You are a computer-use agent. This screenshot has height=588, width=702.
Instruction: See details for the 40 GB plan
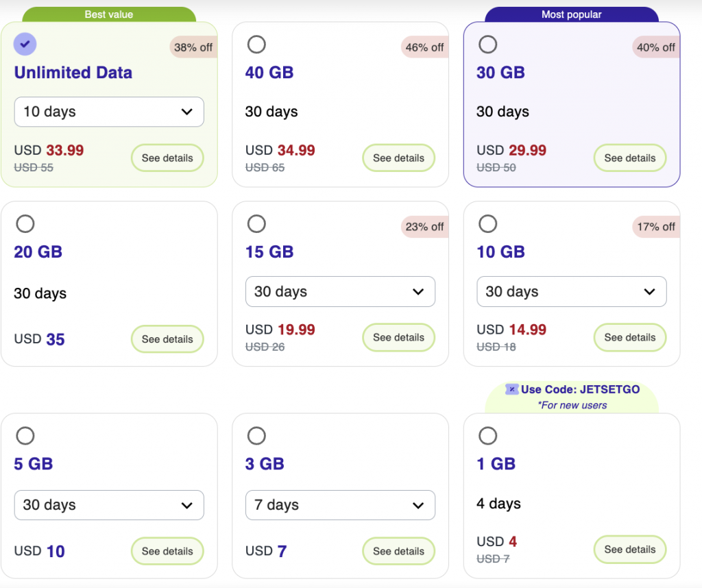tap(398, 158)
